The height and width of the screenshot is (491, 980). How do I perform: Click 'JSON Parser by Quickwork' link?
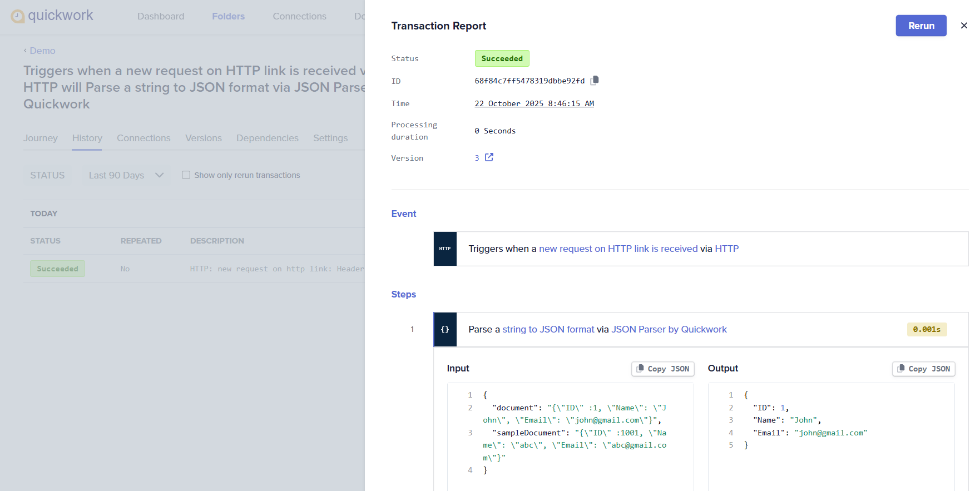669,329
